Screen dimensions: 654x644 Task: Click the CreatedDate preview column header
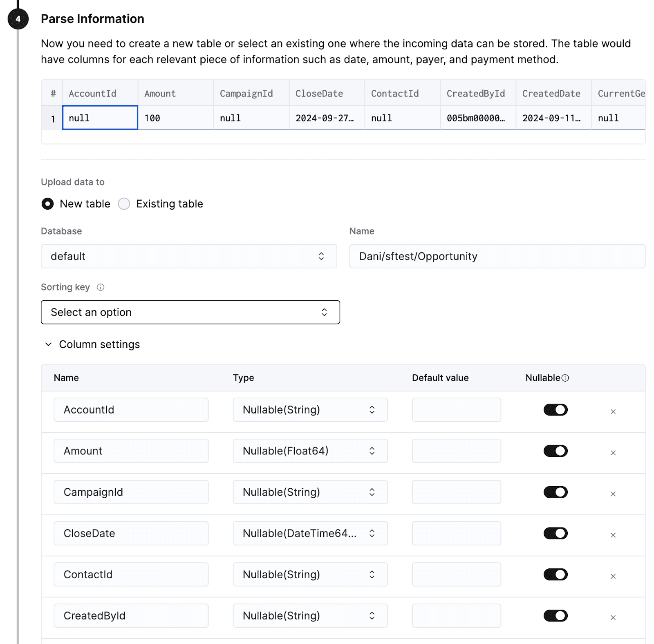551,94
